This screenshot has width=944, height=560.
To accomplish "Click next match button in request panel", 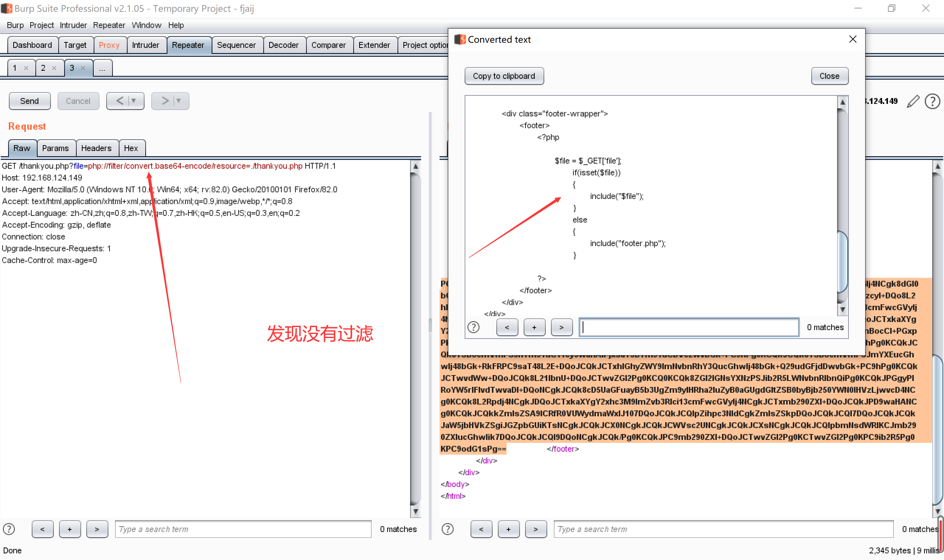I will [x=97, y=529].
